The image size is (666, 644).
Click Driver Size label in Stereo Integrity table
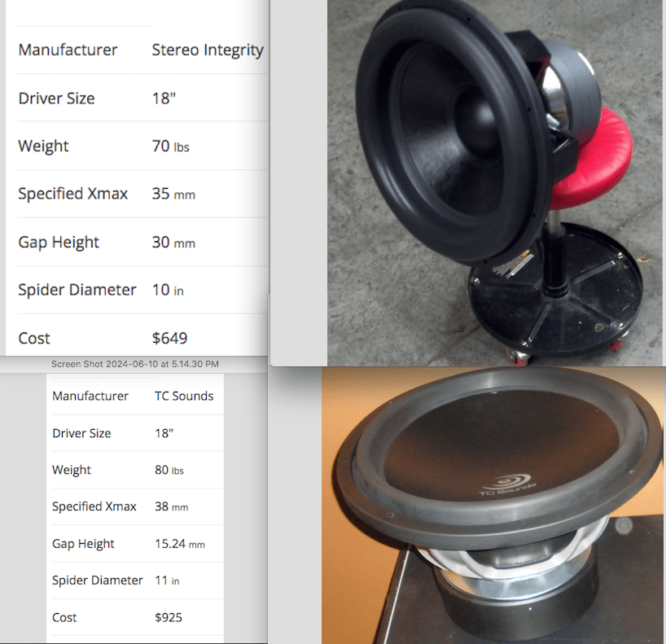(x=56, y=99)
